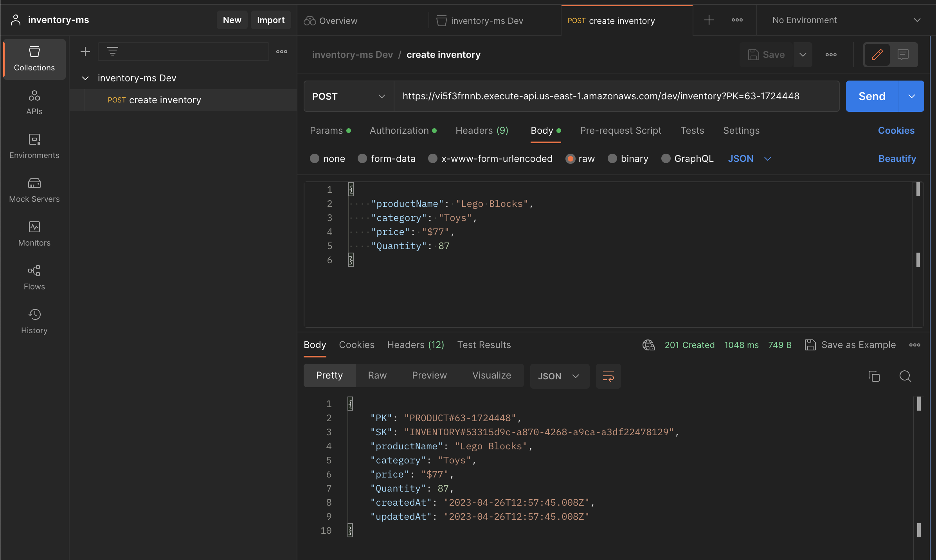Click the inventory-ms Dev breadcrumb link
Viewport: 936px width, 560px height.
(x=352, y=55)
